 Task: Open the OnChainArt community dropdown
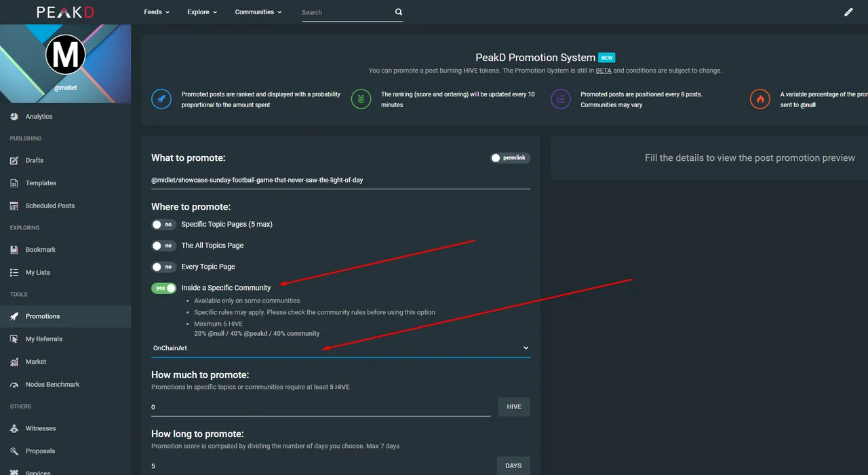coord(340,348)
